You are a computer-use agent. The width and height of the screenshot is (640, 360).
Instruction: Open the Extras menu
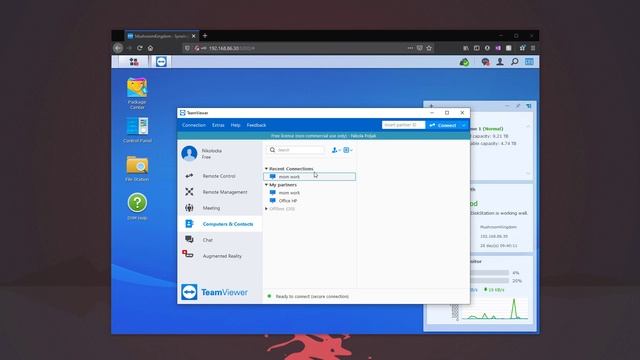pyautogui.click(x=218, y=125)
